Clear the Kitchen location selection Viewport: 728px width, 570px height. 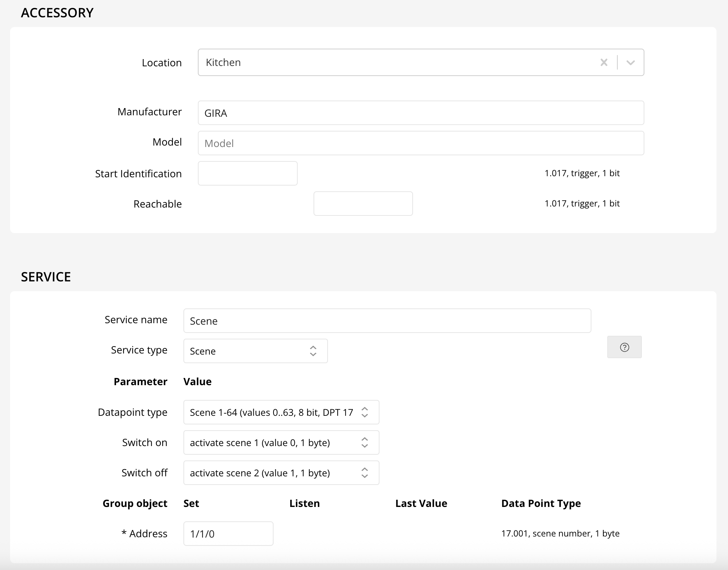[x=604, y=62]
